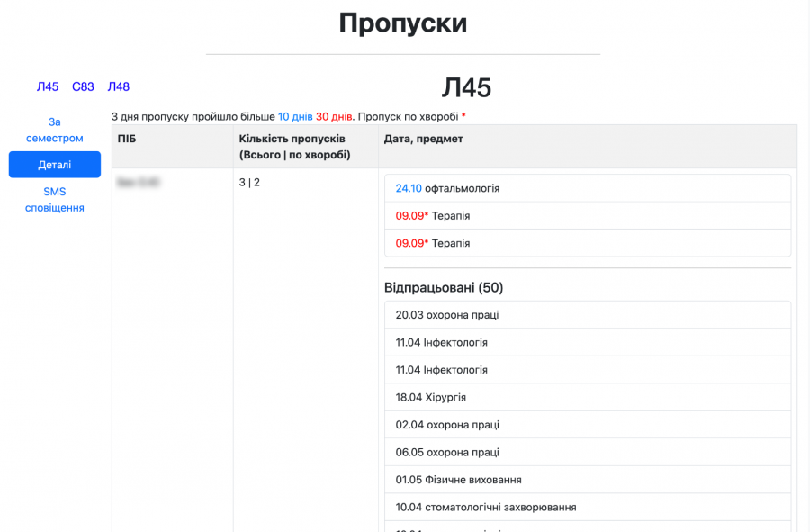Image resolution: width=810 pixels, height=532 pixels.
Task: Open the За семестром view
Action: click(x=55, y=130)
